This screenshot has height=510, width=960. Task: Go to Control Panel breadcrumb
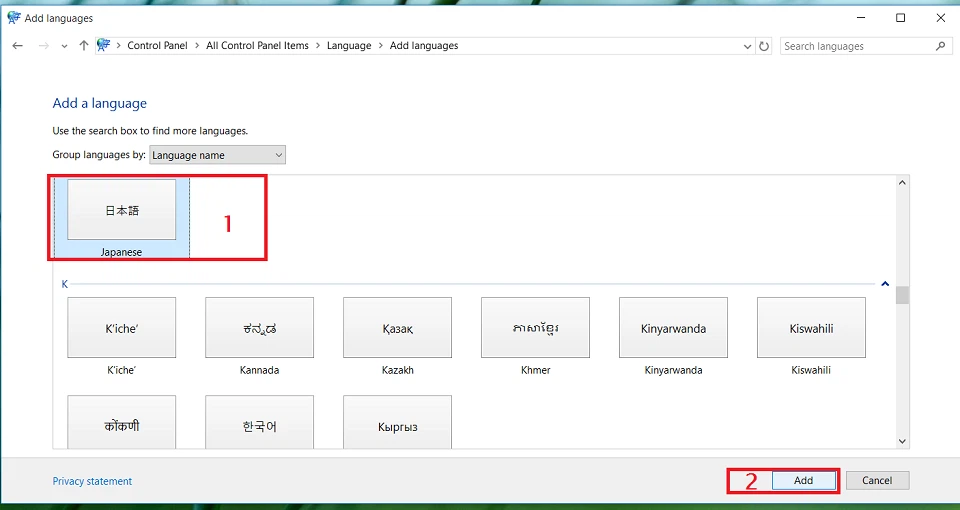(157, 46)
